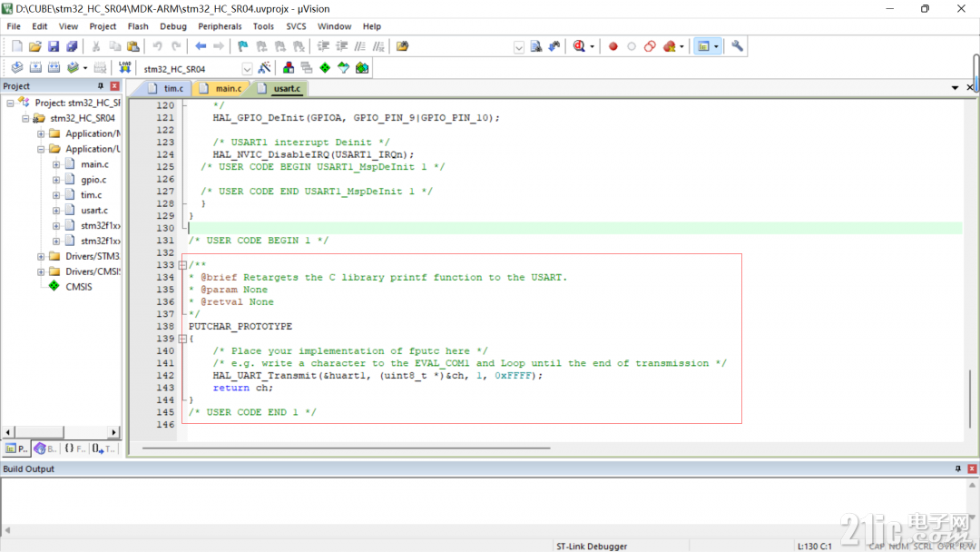
Task: Kill all breakpoints icon
Action: click(x=670, y=46)
